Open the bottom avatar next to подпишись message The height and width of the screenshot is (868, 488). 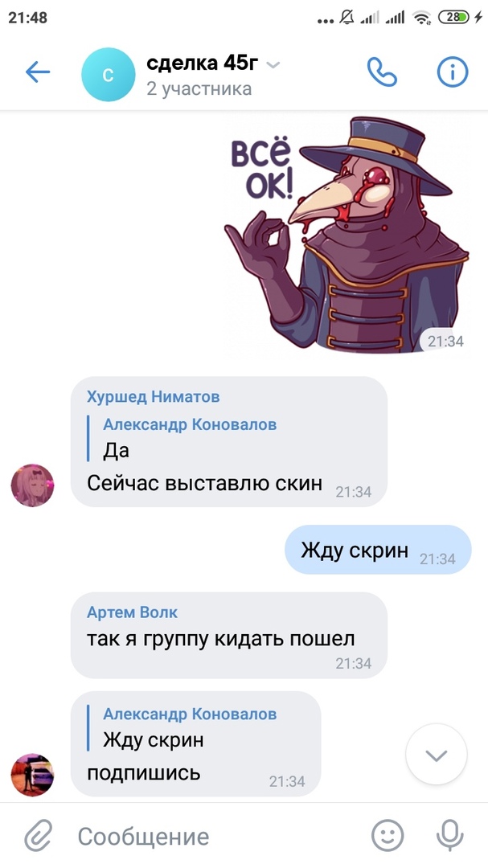coord(33,775)
